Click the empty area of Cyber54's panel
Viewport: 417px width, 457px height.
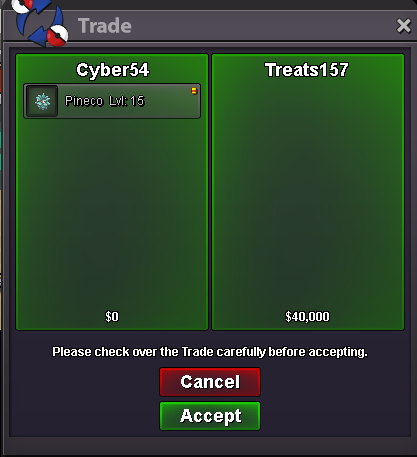(112, 213)
